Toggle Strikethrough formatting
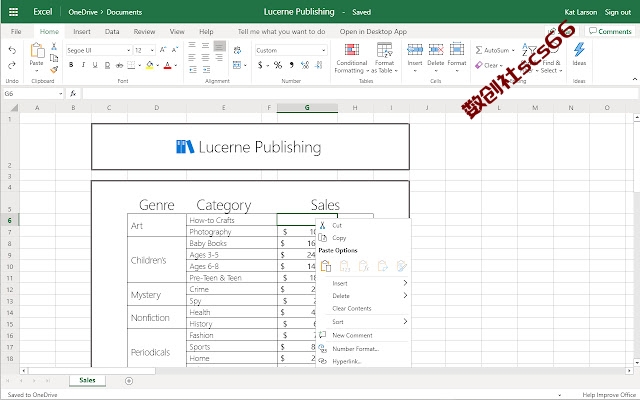This screenshot has height=400, width=640. pos(119,64)
